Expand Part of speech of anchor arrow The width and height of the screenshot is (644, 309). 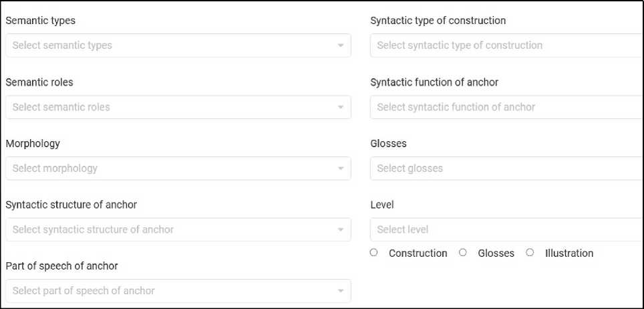tap(340, 292)
